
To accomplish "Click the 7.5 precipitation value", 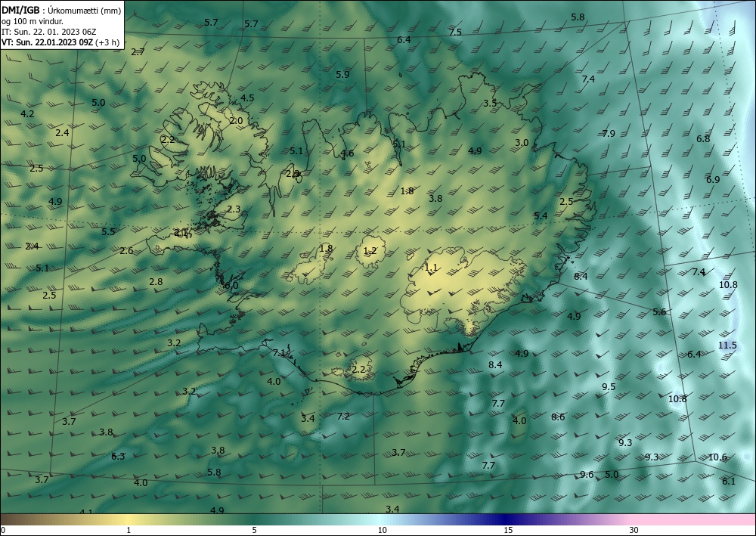I will coord(455,33).
